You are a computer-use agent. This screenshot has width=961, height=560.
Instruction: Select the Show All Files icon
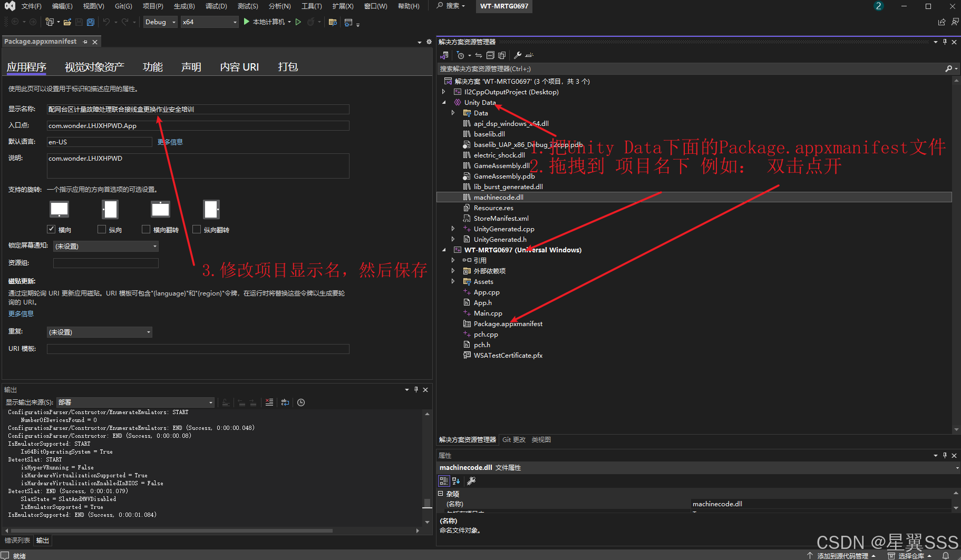[501, 55]
